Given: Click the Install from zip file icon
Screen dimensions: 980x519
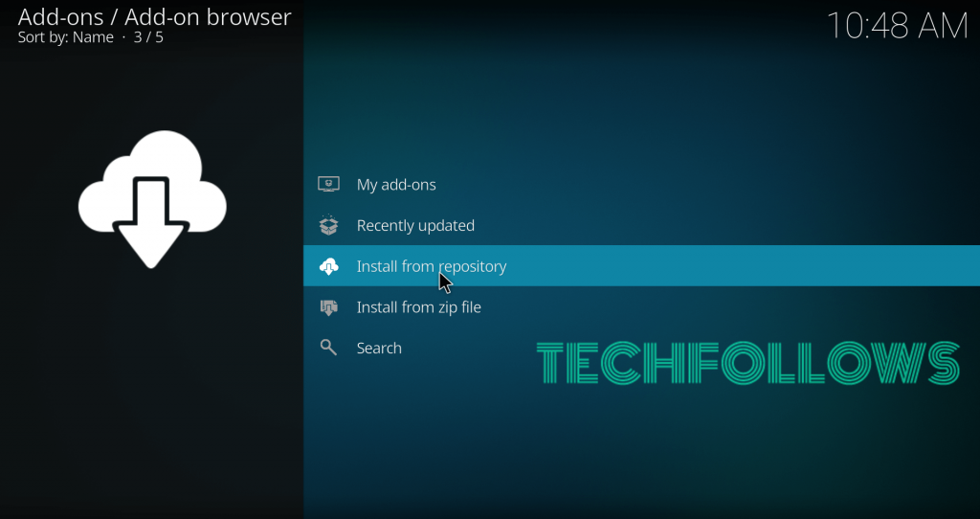Looking at the screenshot, I should [329, 307].
